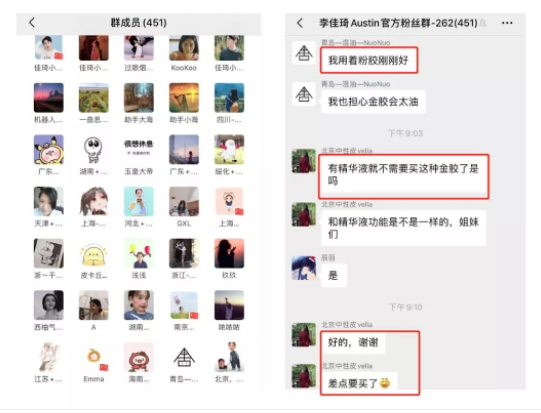Tap the 好的，谢谢 message bubble
The width and height of the screenshot is (541, 413).
[x=353, y=342]
